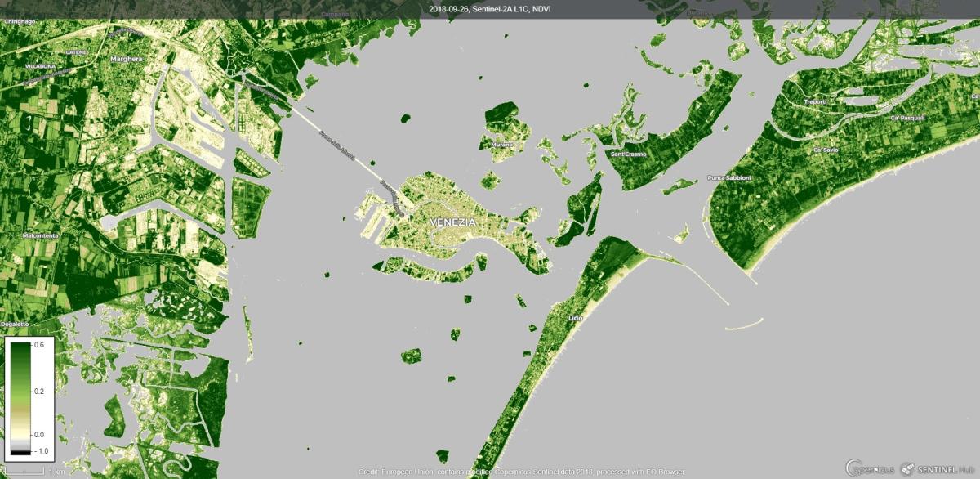Image resolution: width=980 pixels, height=479 pixels.
Task: Select the Venezia place marker
Action: (453, 222)
